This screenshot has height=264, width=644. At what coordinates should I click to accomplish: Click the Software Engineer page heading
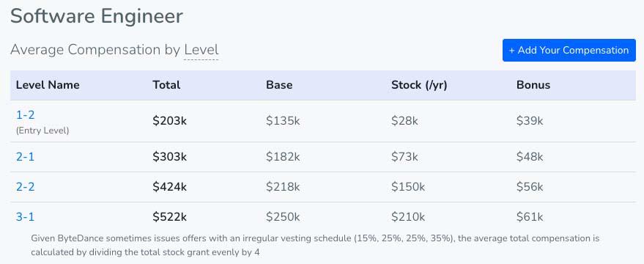(x=97, y=16)
